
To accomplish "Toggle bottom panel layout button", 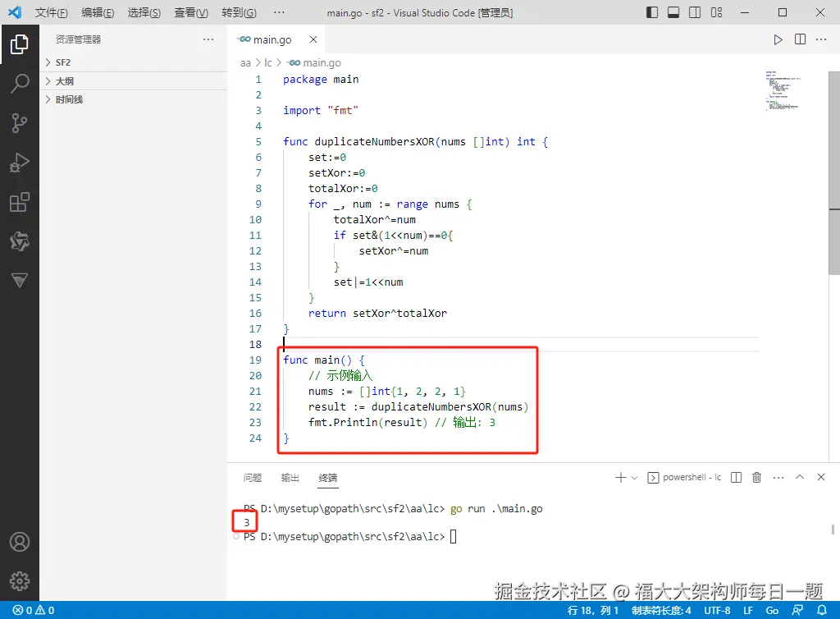I will coord(673,12).
